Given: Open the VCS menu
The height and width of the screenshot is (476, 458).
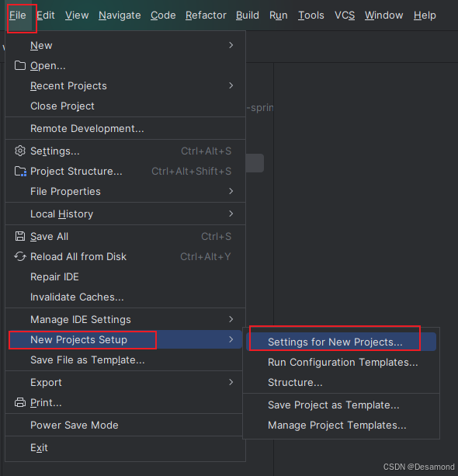Looking at the screenshot, I should pos(345,16).
